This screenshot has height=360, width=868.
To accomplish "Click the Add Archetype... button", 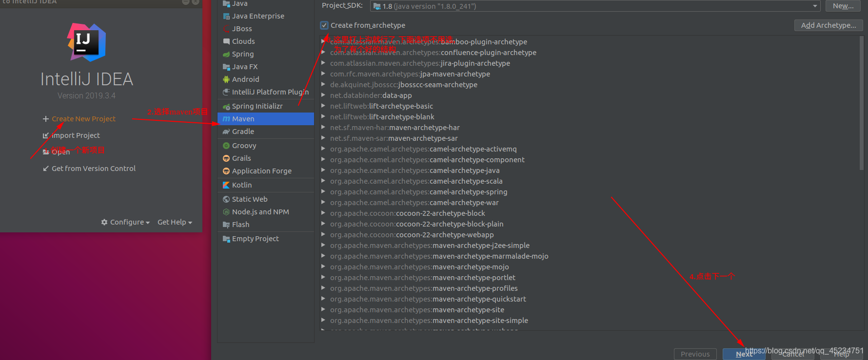I will (829, 25).
